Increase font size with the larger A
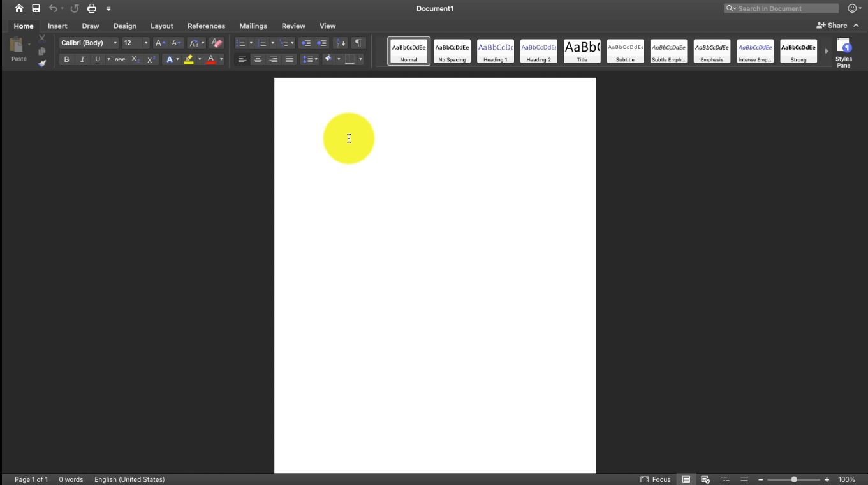 point(160,43)
